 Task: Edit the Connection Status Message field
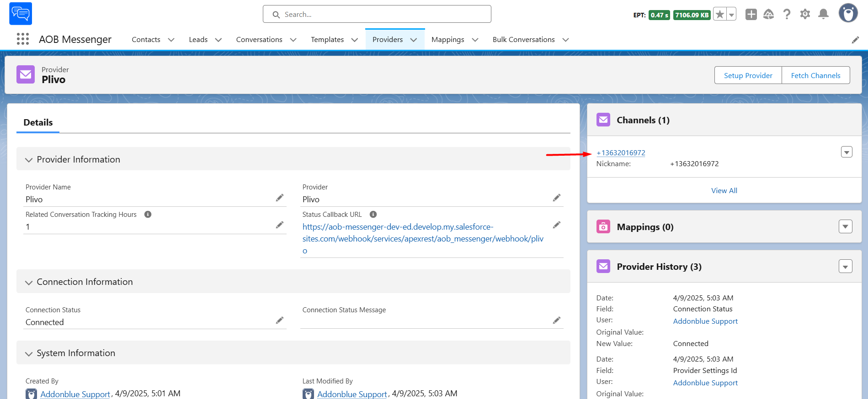coord(557,320)
